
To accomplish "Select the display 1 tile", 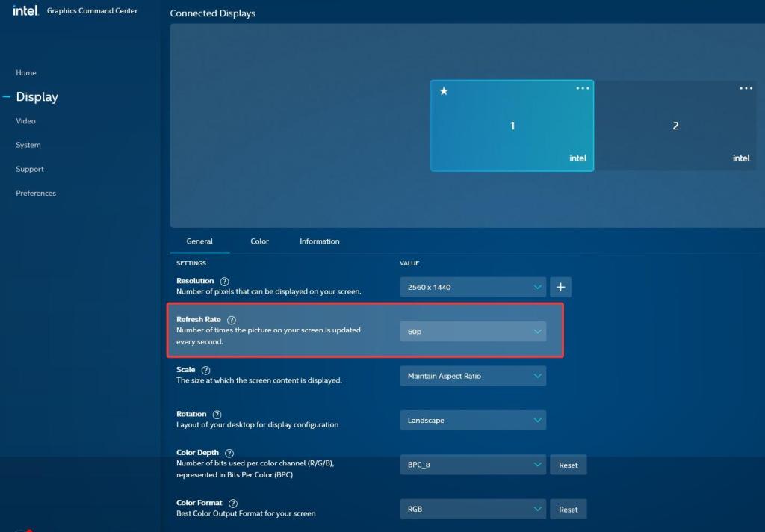I will click(x=512, y=126).
